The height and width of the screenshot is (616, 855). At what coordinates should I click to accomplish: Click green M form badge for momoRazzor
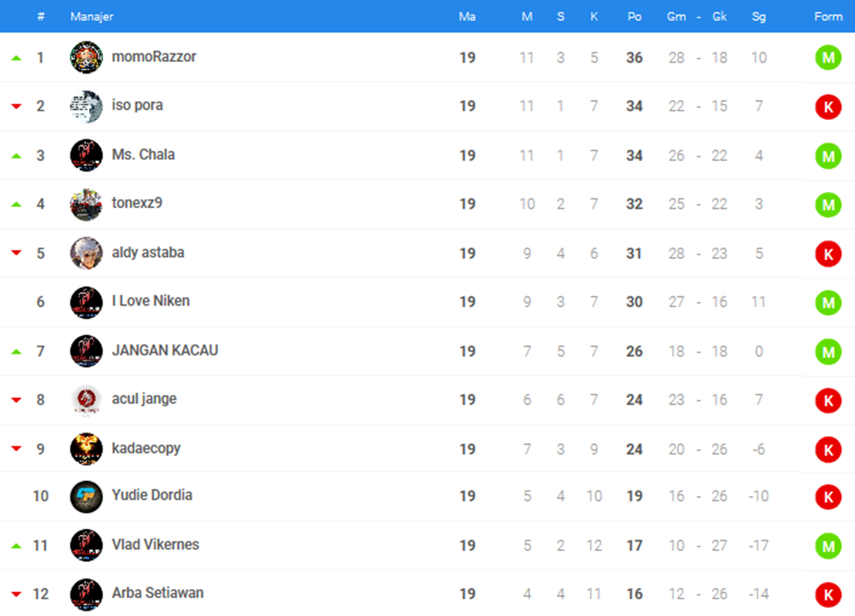coord(828,57)
